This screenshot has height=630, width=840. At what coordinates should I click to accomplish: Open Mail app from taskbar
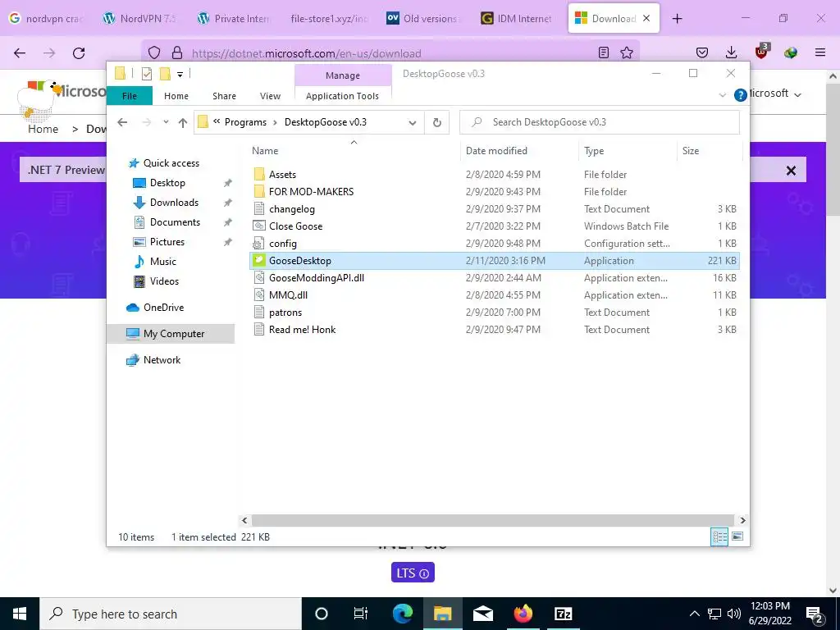[482, 614]
